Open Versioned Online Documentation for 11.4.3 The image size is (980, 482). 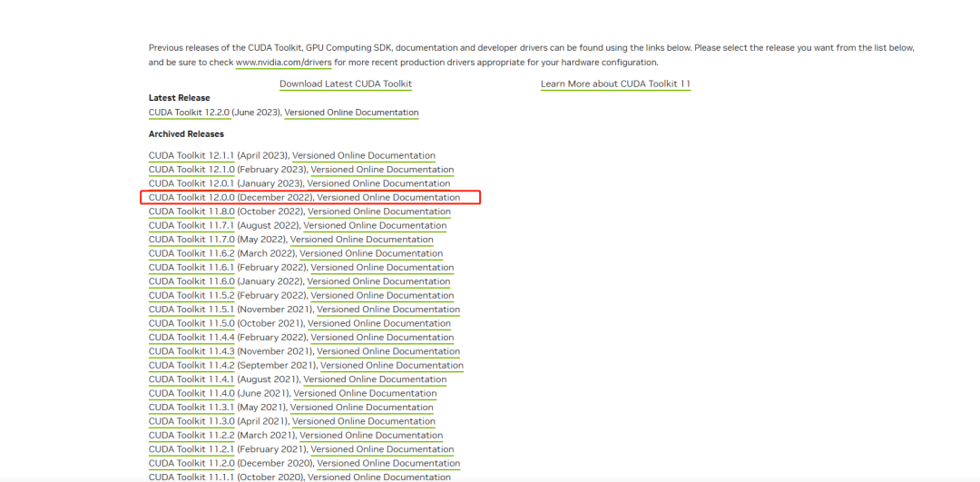(388, 351)
